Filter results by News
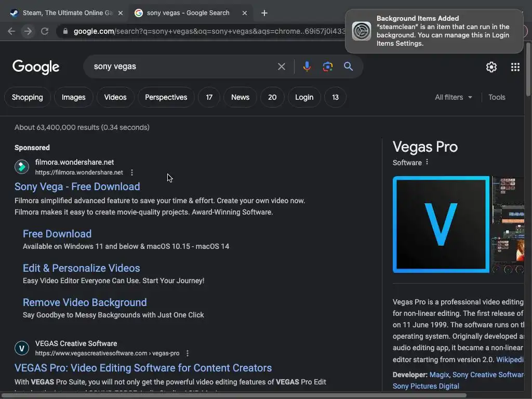 point(240,97)
